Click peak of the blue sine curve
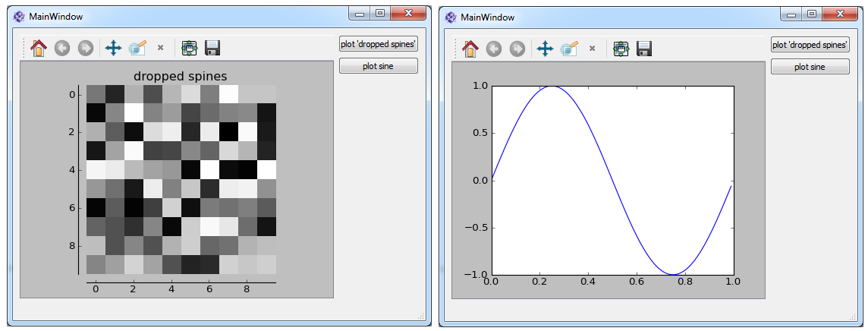868x331 pixels. coord(552,86)
